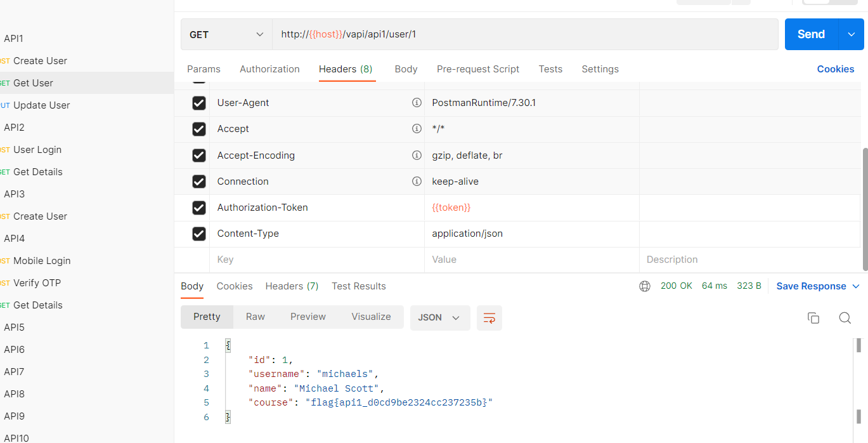Select the Preview view mode
Viewport: 868px width, 443px height.
308,317
